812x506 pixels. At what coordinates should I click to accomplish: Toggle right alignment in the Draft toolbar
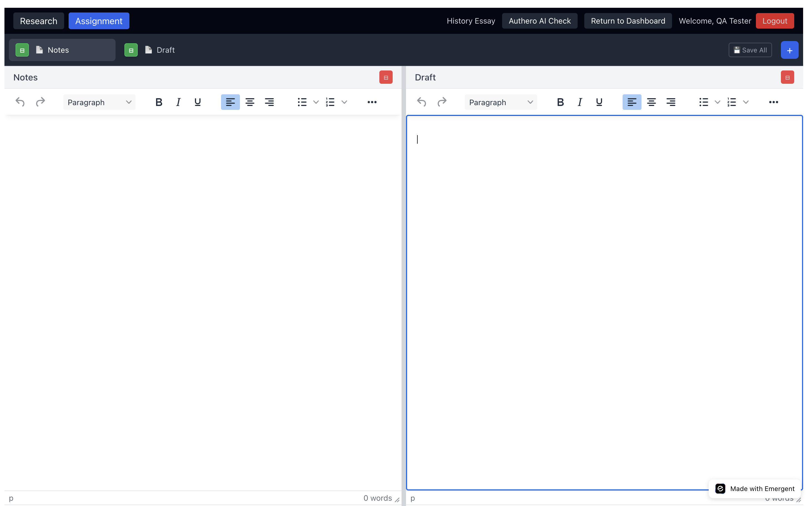click(x=671, y=102)
